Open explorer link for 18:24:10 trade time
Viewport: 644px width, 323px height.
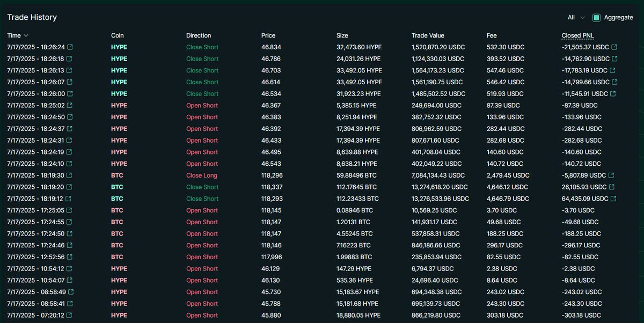[69, 164]
